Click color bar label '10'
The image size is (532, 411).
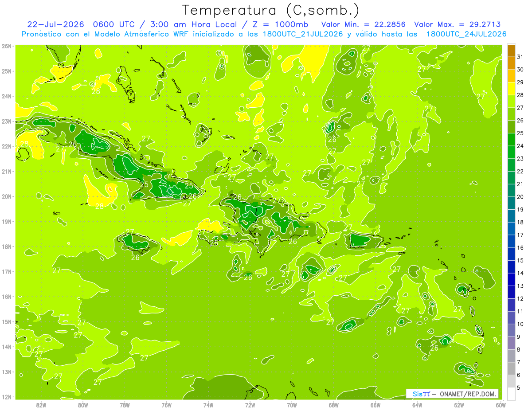click(x=520, y=324)
